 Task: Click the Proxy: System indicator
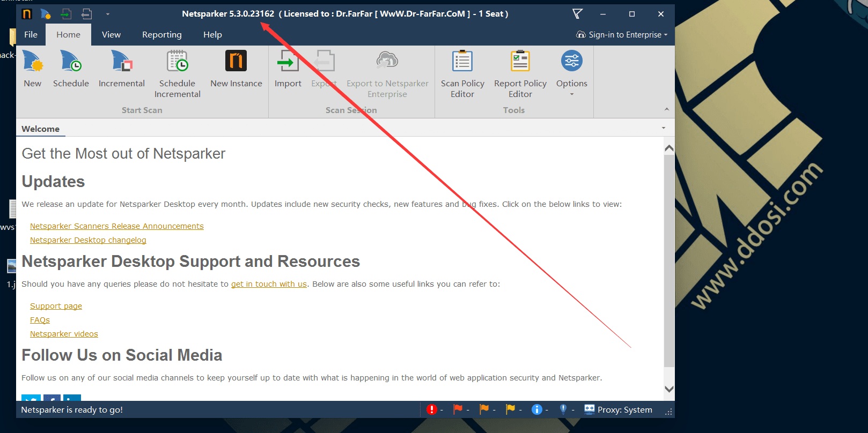click(x=618, y=409)
